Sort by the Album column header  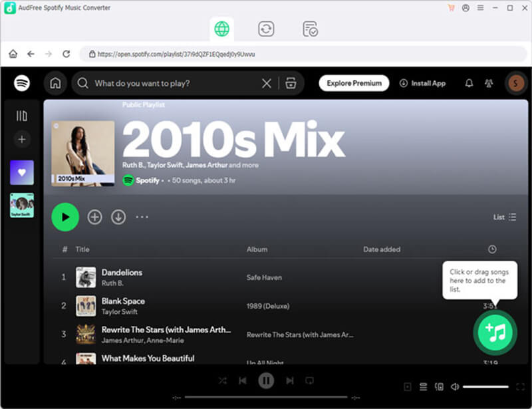coord(257,249)
